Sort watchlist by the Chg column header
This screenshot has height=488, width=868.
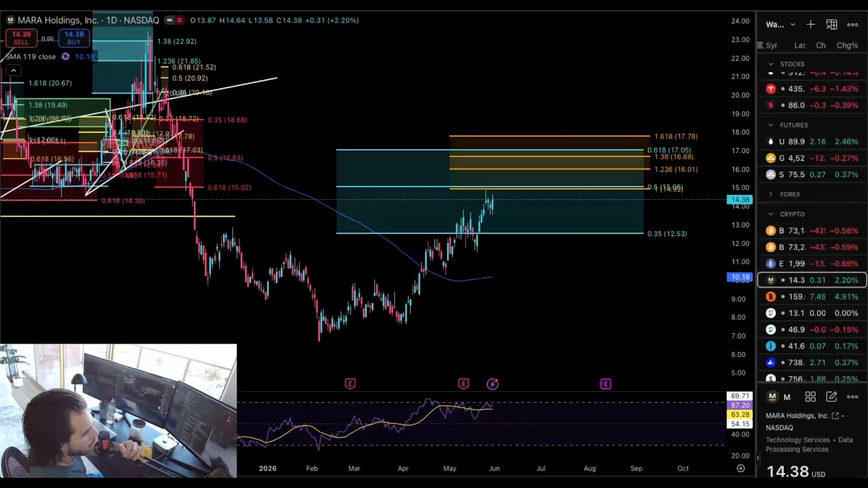pos(821,45)
